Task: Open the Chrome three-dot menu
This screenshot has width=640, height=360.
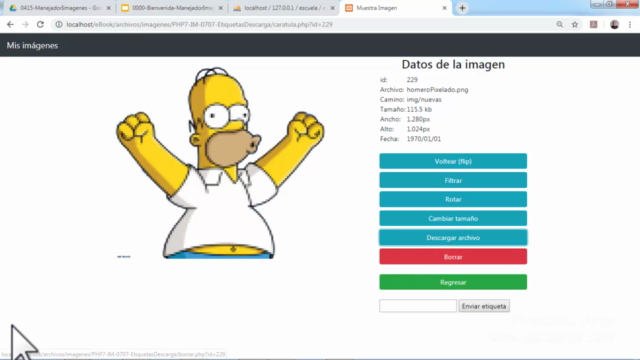Action: coord(630,24)
